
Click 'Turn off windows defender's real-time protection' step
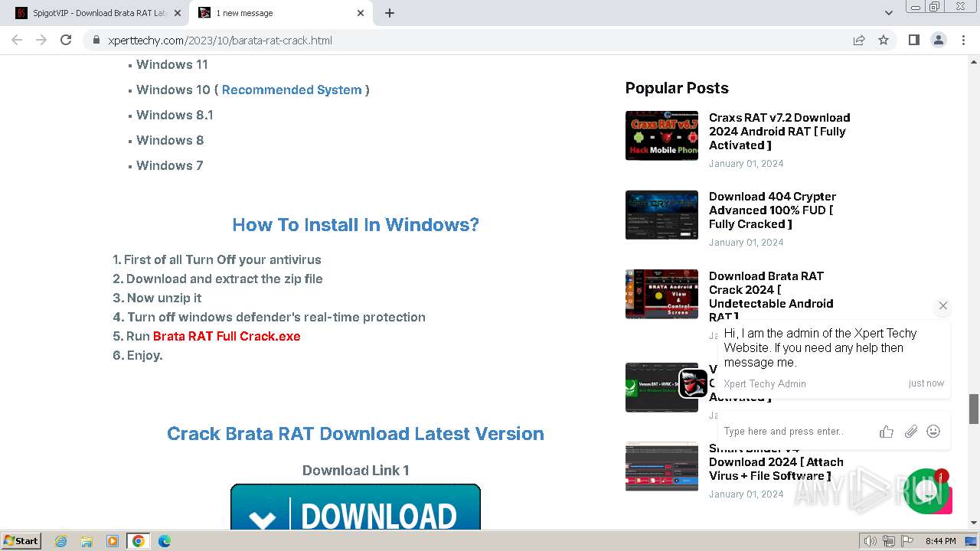(276, 317)
